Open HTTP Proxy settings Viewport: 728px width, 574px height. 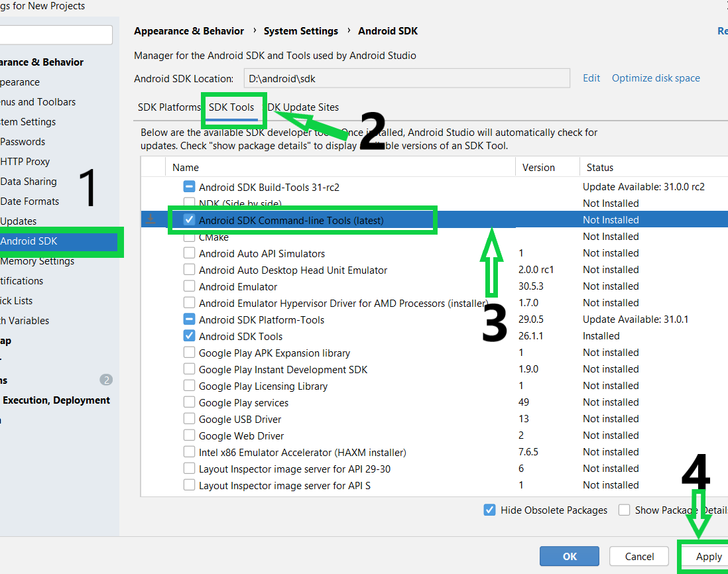(x=25, y=162)
